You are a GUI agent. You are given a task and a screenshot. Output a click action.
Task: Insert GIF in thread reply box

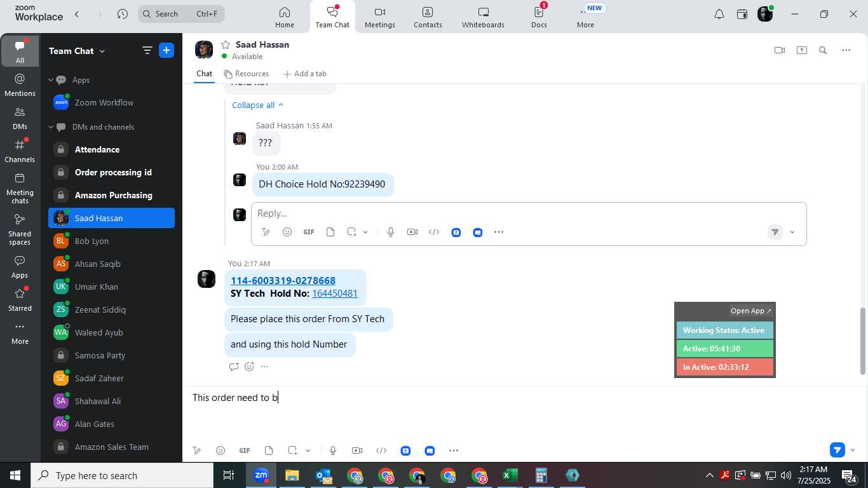(309, 232)
